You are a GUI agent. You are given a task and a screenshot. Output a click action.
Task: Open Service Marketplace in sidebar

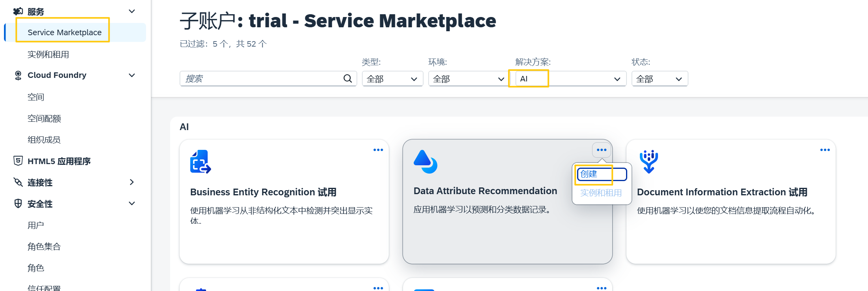pyautogui.click(x=75, y=32)
